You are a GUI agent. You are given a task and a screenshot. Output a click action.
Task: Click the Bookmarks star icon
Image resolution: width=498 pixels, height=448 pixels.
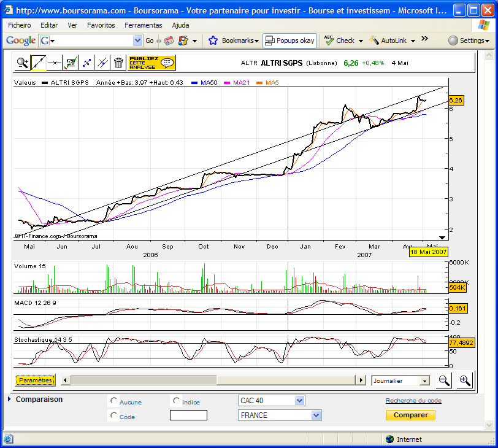pos(213,41)
